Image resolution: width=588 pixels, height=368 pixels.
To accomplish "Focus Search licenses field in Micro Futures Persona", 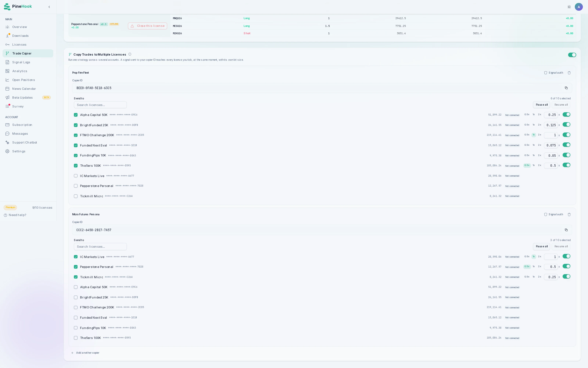I will point(100,247).
